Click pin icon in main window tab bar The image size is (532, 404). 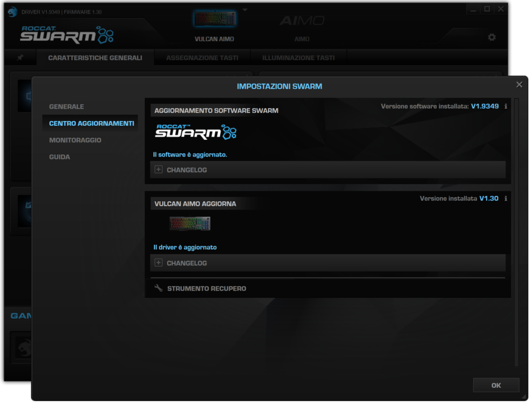pos(20,58)
